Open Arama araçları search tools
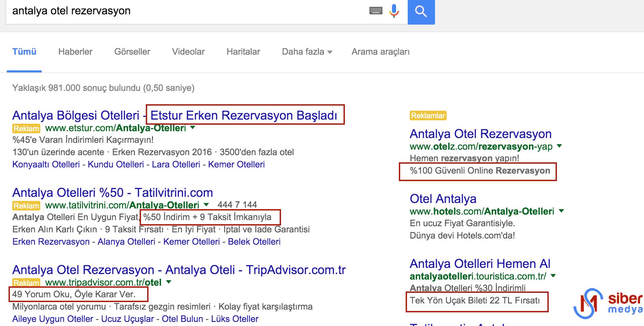644x326 pixels. (x=380, y=52)
